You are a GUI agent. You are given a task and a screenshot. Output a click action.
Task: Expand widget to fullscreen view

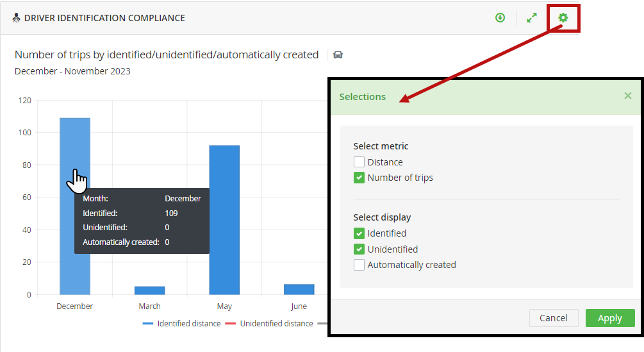click(531, 18)
